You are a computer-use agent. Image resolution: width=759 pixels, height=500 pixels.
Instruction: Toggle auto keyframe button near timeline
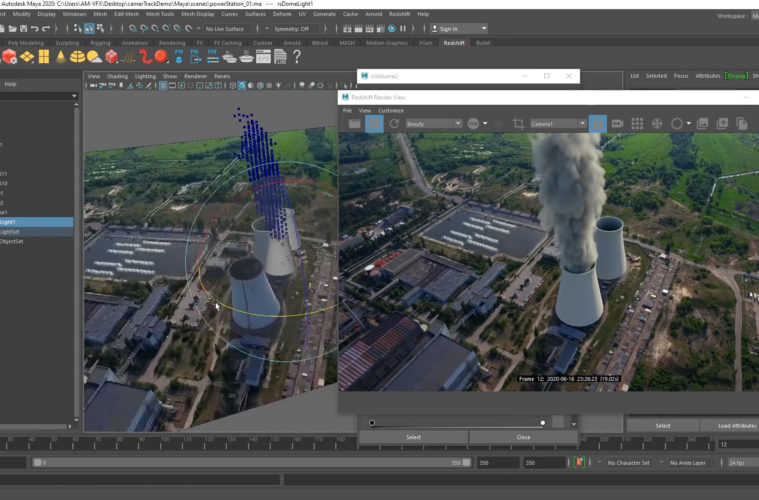click(x=579, y=463)
